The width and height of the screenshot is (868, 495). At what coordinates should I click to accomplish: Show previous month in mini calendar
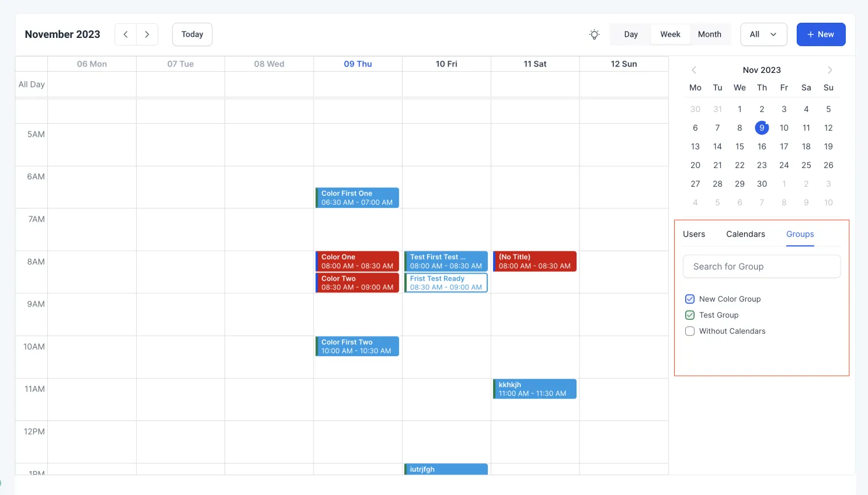694,70
